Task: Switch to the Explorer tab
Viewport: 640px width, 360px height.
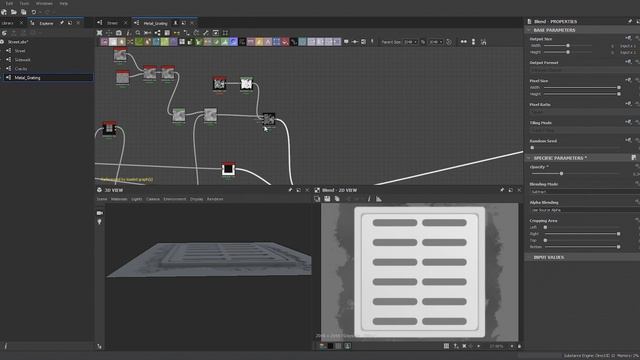Action: pos(46,23)
